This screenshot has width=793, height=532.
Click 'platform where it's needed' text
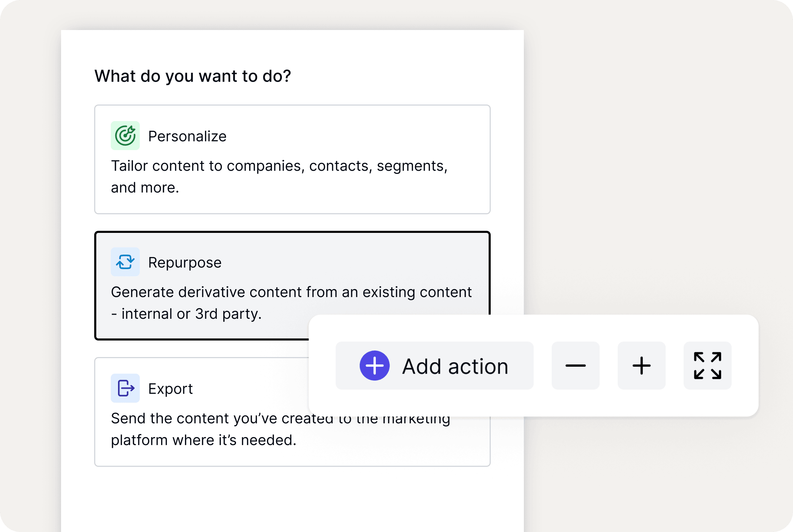[204, 440]
